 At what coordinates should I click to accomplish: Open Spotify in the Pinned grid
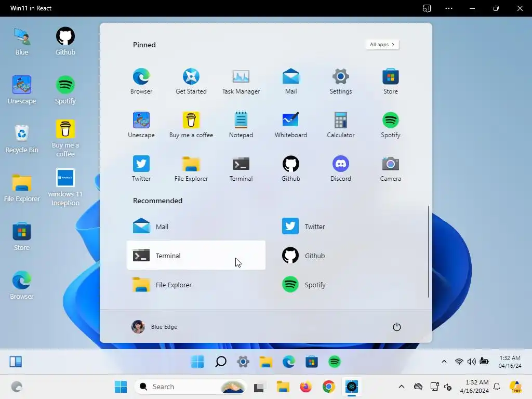click(x=391, y=125)
